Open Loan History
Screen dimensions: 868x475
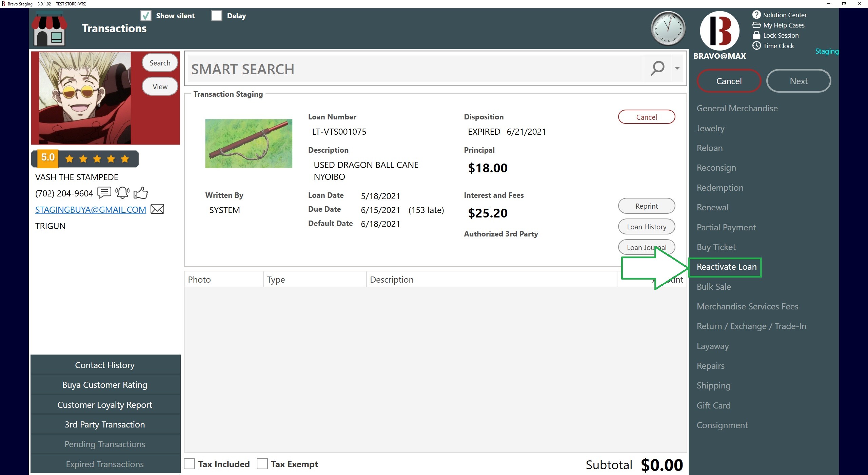pos(646,227)
